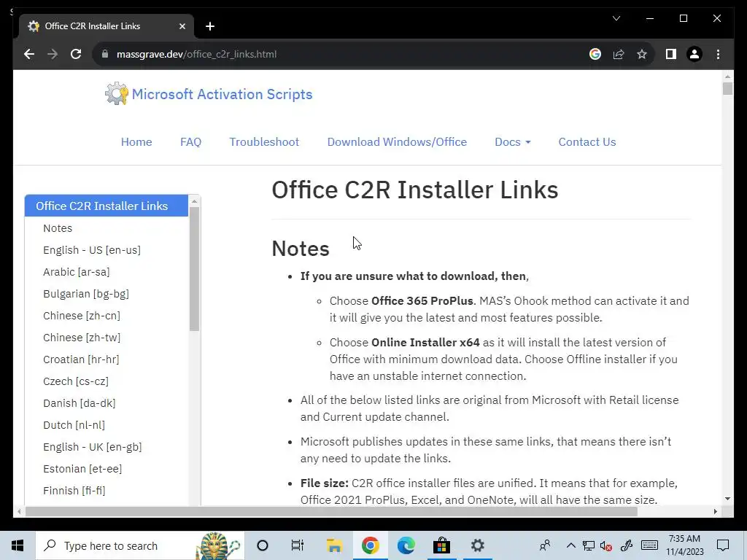Open the browser side panel
The width and height of the screenshot is (747, 560).
coord(671,54)
